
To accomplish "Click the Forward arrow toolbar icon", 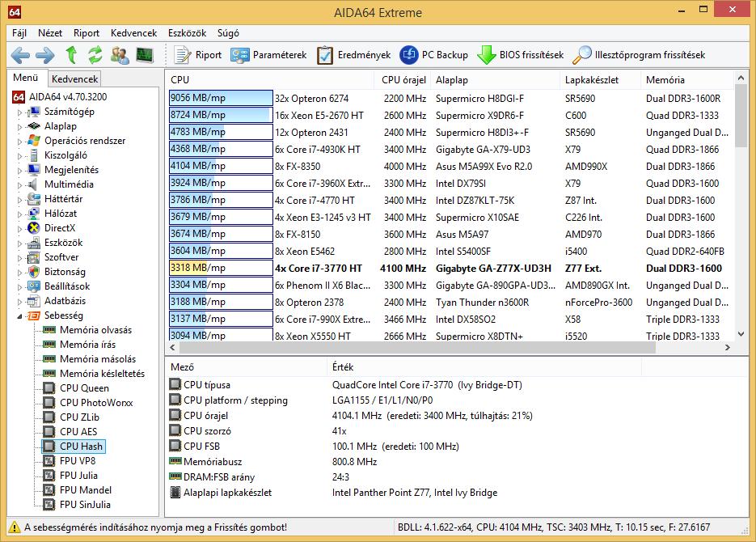I will pos(44,56).
